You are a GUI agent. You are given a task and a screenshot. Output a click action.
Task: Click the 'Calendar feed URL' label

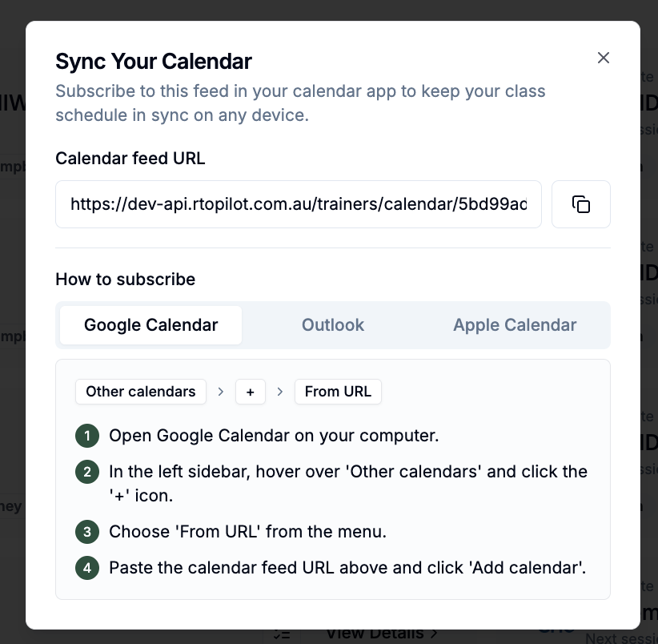(x=130, y=159)
